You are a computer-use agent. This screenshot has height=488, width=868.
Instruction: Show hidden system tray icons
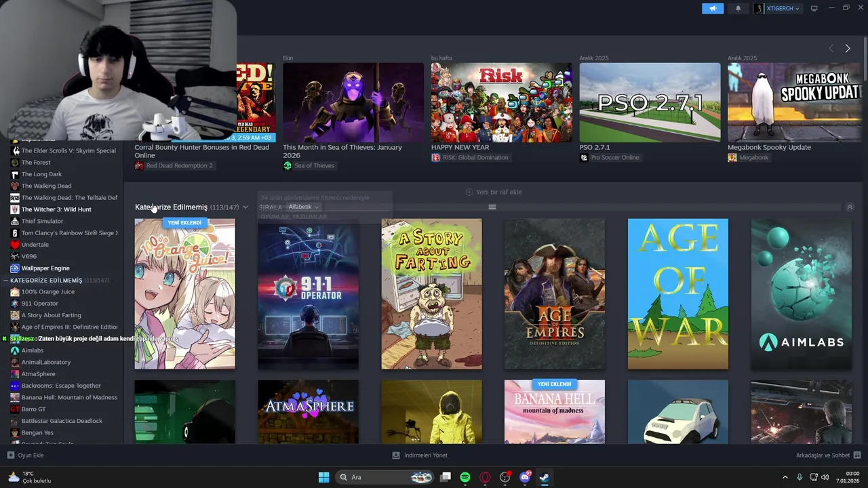point(785,477)
